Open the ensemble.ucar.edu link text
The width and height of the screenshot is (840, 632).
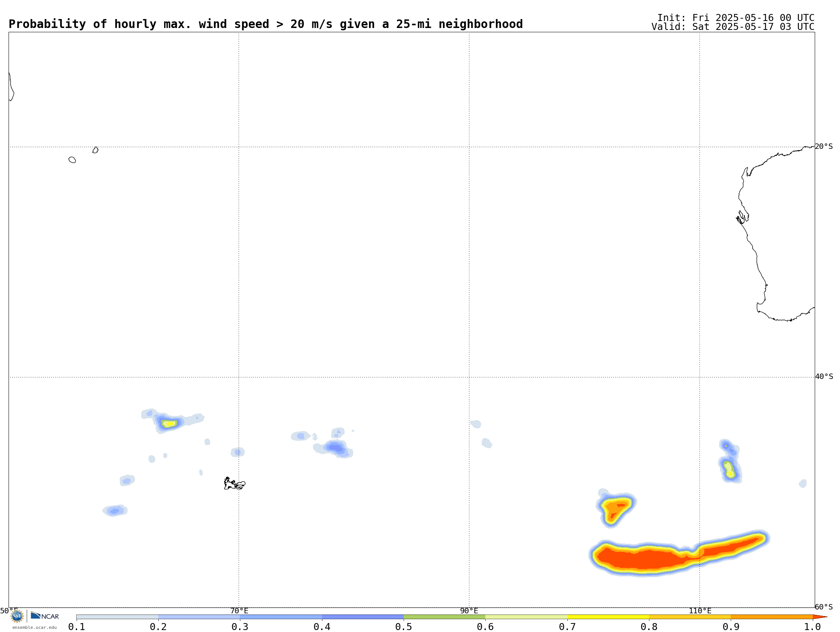click(34, 627)
